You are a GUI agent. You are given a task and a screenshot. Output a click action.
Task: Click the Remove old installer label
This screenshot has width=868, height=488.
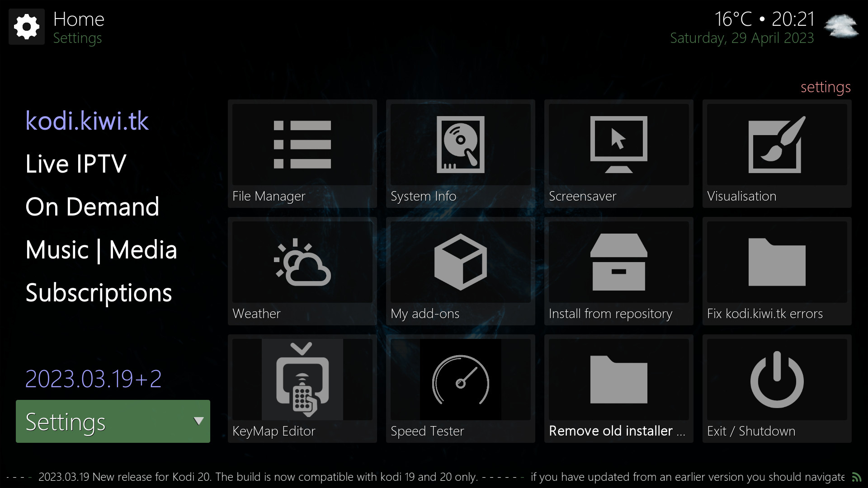point(617,431)
